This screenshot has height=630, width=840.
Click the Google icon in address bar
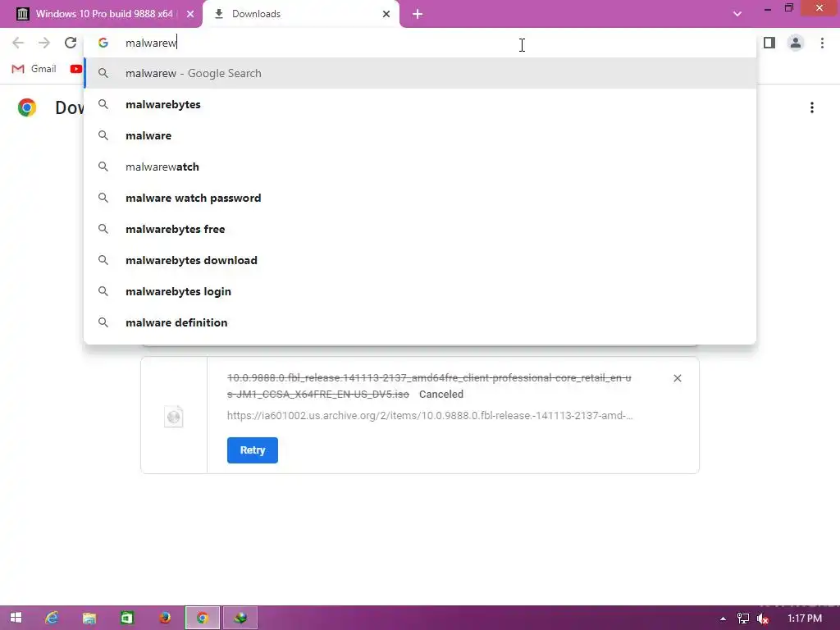point(103,43)
